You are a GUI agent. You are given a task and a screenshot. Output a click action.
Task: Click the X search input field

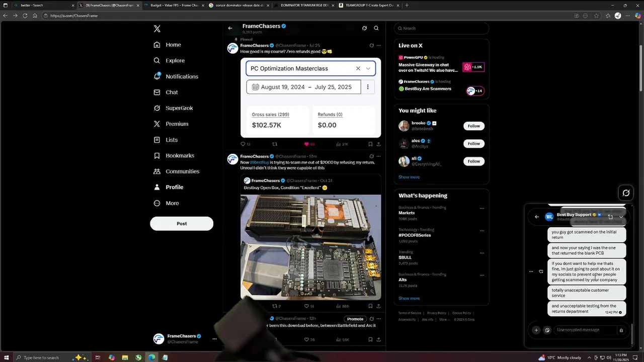[441, 28]
